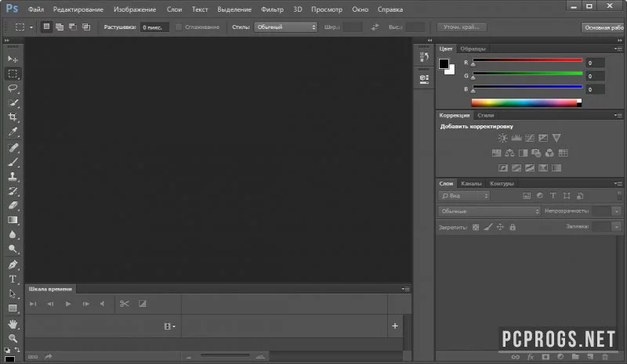Image resolution: width=627 pixels, height=364 pixels.
Task: Select the Type tool
Action: [13, 279]
